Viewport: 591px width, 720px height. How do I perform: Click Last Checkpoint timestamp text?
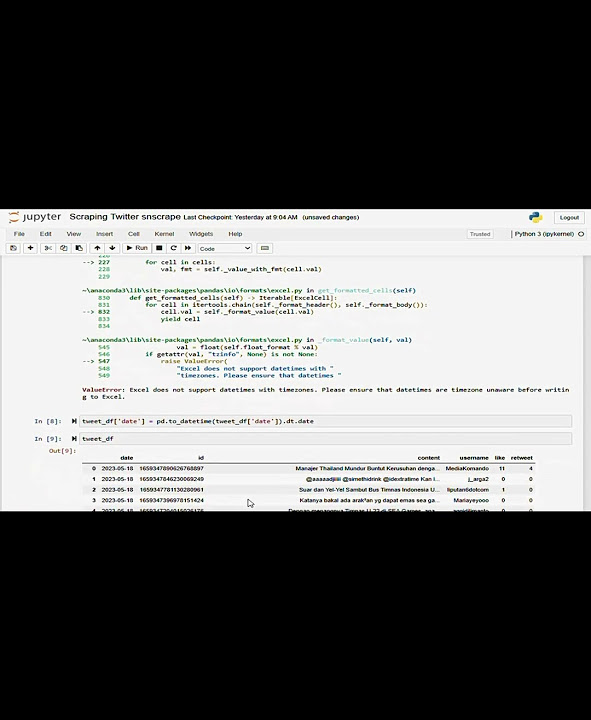[240, 217]
